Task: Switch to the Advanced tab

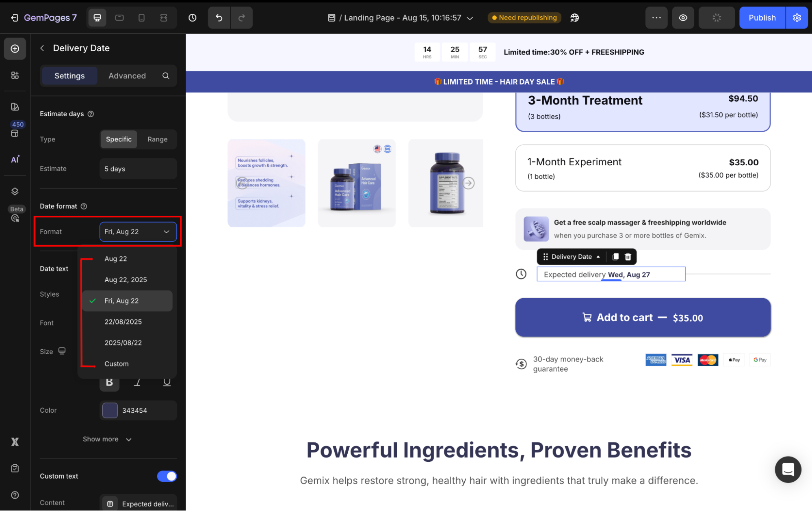Action: tap(127, 76)
